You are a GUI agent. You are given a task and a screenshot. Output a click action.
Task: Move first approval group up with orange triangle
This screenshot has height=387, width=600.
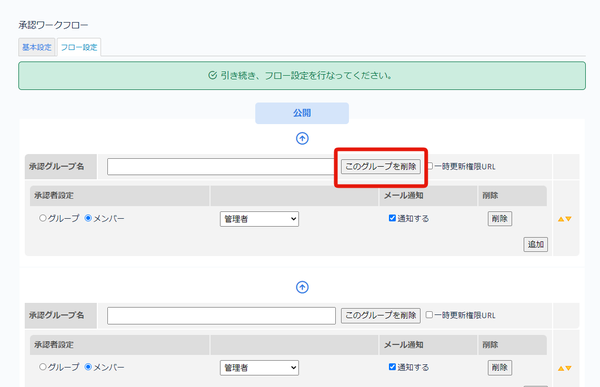pyautogui.click(x=561, y=219)
